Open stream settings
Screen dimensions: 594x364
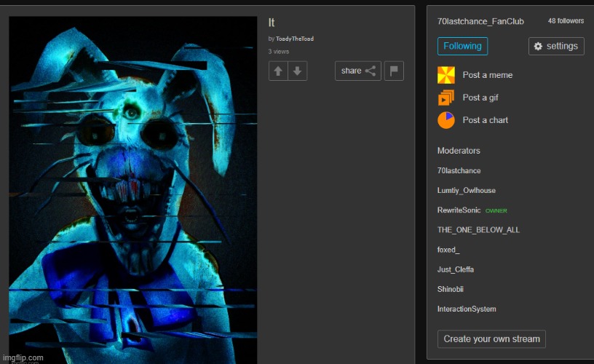[556, 46]
